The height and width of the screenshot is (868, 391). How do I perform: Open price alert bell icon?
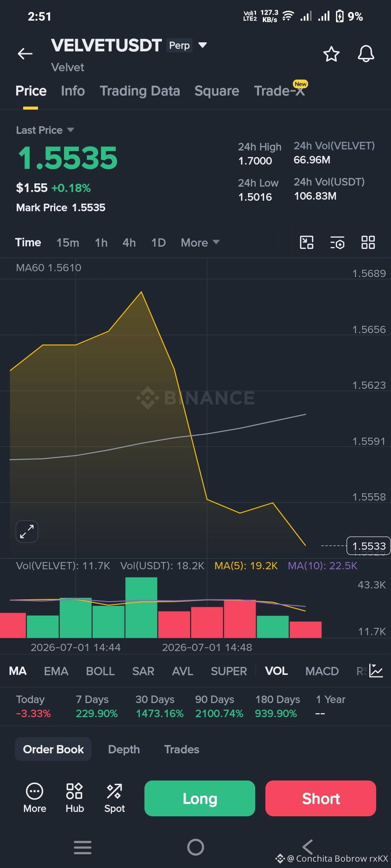pyautogui.click(x=366, y=54)
